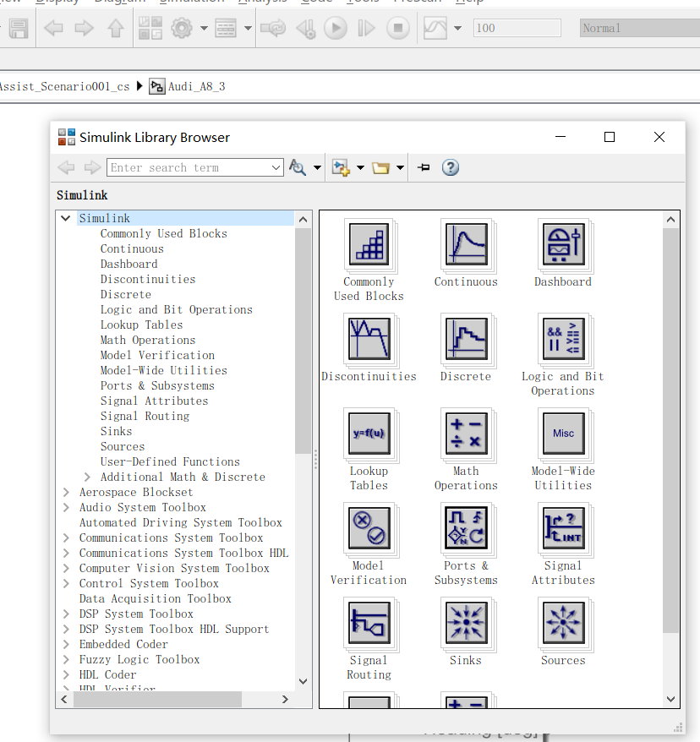Select Sources in the library tree
The height and width of the screenshot is (742, 700).
(x=123, y=446)
